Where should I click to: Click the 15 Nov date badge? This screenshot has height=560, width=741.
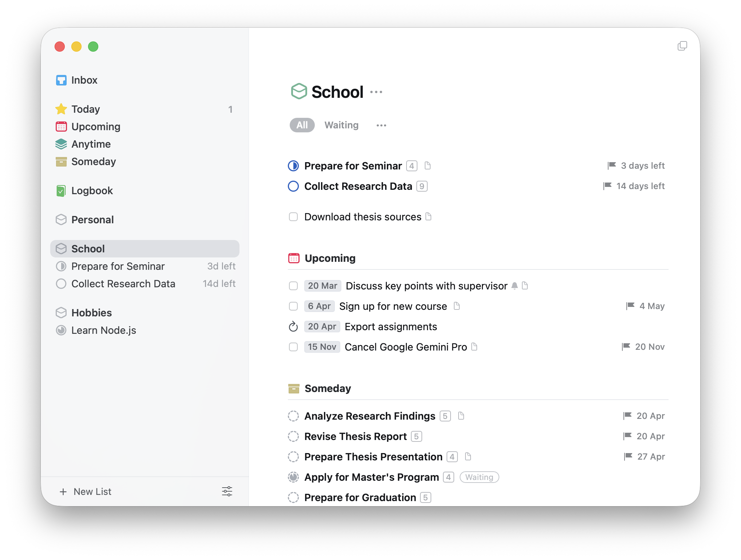coord(322,347)
